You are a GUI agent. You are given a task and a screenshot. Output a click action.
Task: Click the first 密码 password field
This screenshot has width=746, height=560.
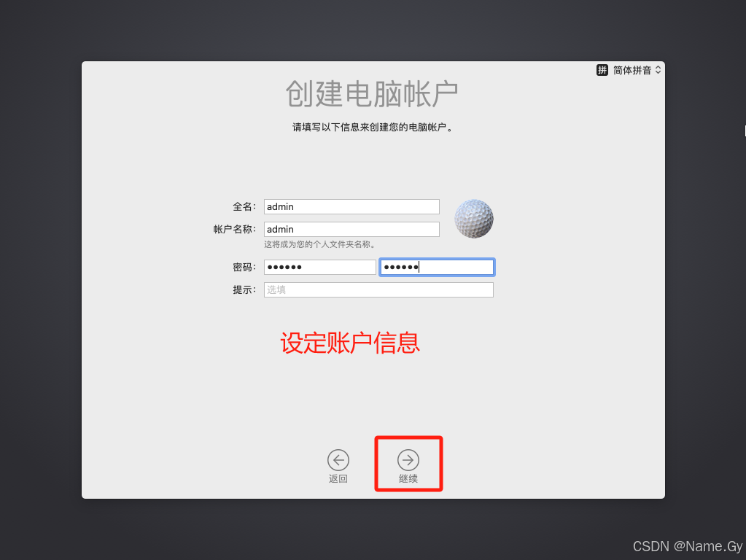pyautogui.click(x=320, y=267)
